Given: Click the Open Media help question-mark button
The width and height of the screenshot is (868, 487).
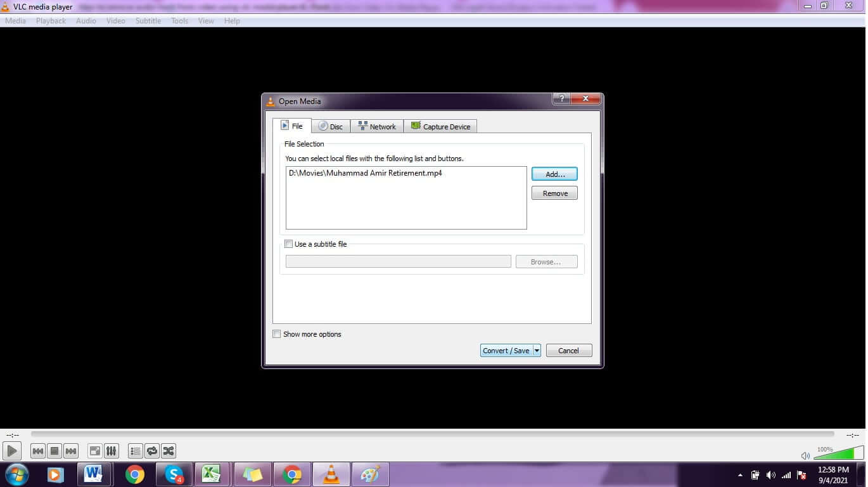Looking at the screenshot, I should [x=562, y=99].
